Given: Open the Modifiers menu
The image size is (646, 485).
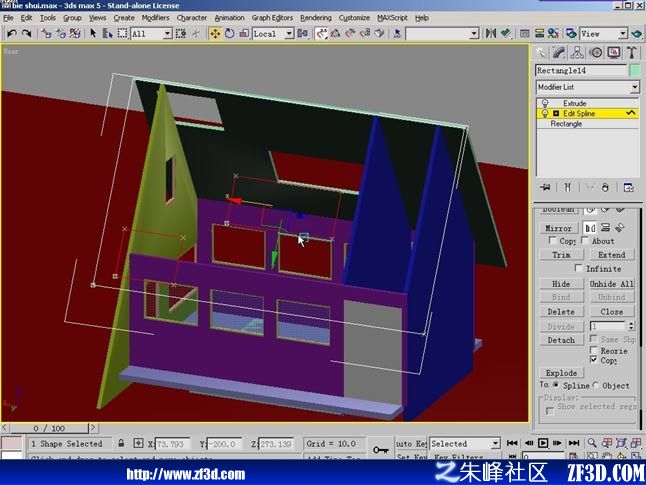Looking at the screenshot, I should click(x=155, y=18).
